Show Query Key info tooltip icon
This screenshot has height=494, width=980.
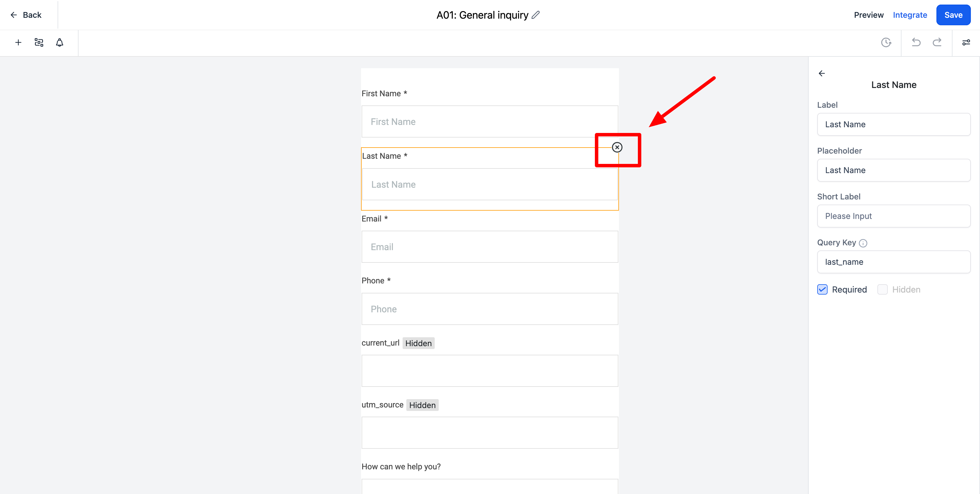click(863, 243)
